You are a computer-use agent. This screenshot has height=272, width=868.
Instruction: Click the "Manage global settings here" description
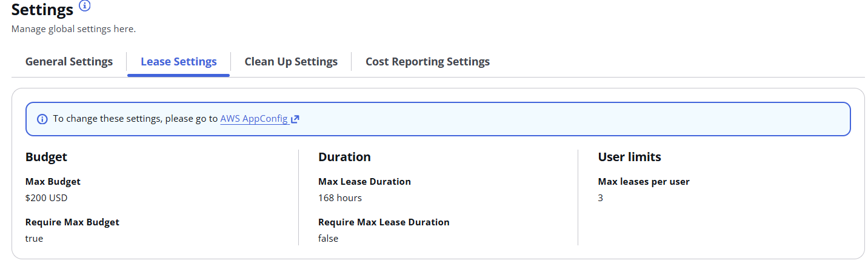[73, 29]
